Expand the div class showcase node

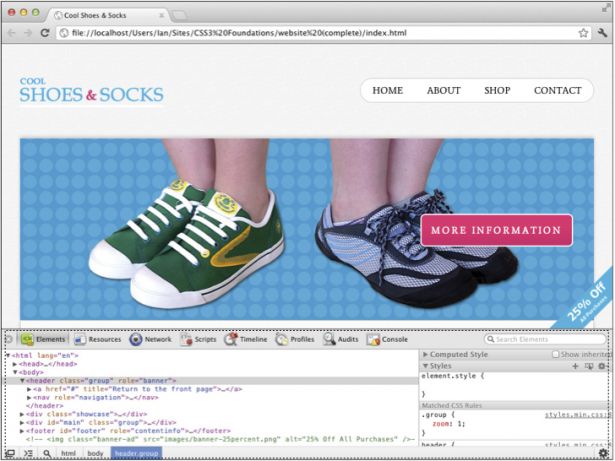(x=22, y=414)
